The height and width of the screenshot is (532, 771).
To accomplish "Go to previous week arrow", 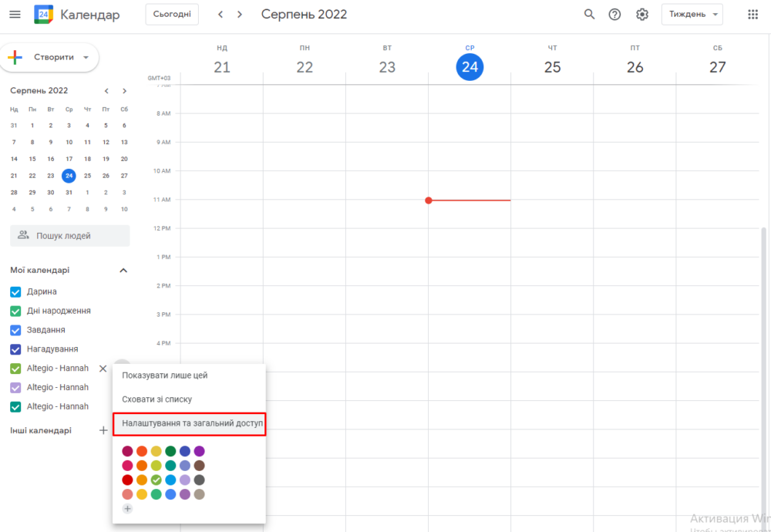I will (x=221, y=14).
